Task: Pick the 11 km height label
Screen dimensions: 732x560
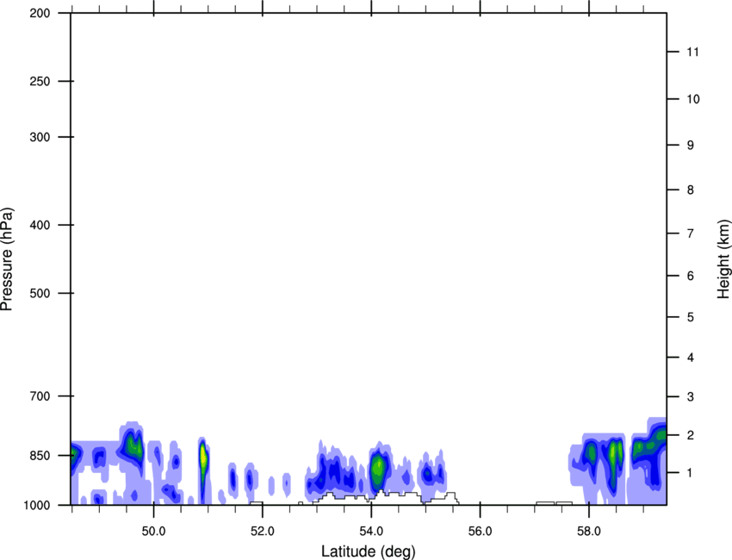Action: (x=692, y=52)
